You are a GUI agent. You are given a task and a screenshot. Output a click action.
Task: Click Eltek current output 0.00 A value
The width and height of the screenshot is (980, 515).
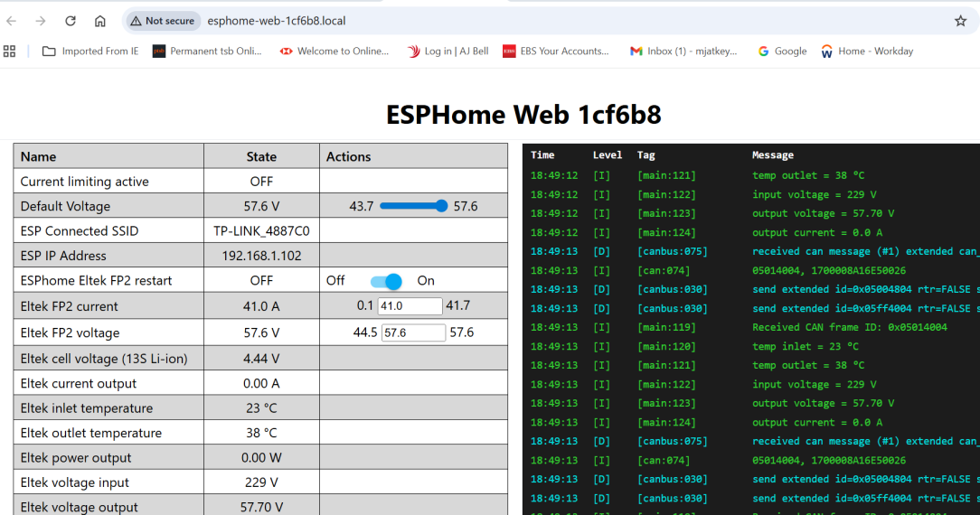pos(261,383)
